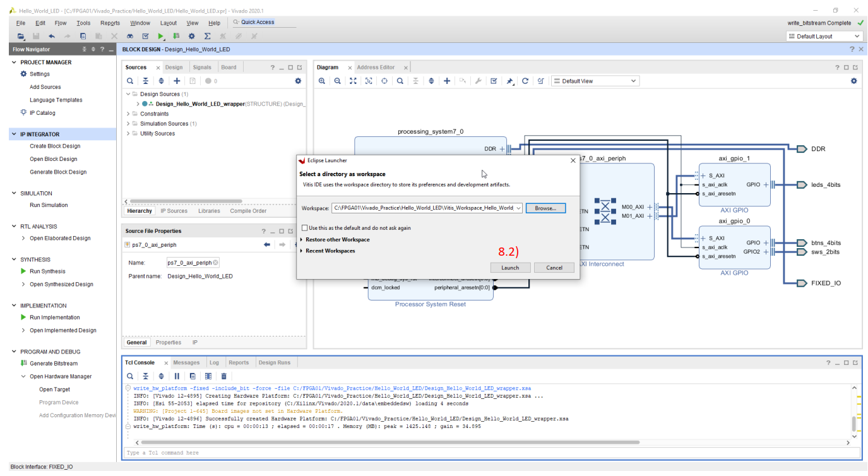Switch to the Design Runs tab

pyautogui.click(x=275, y=363)
